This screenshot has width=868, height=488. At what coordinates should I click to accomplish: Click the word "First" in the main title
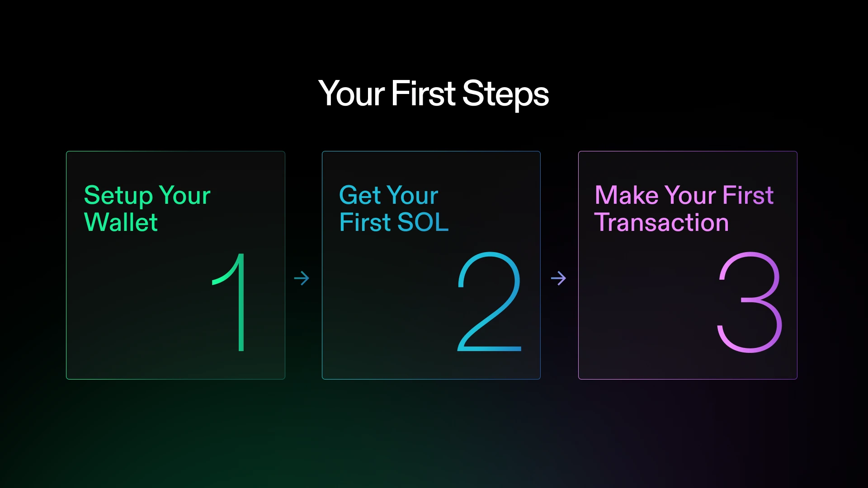point(423,94)
